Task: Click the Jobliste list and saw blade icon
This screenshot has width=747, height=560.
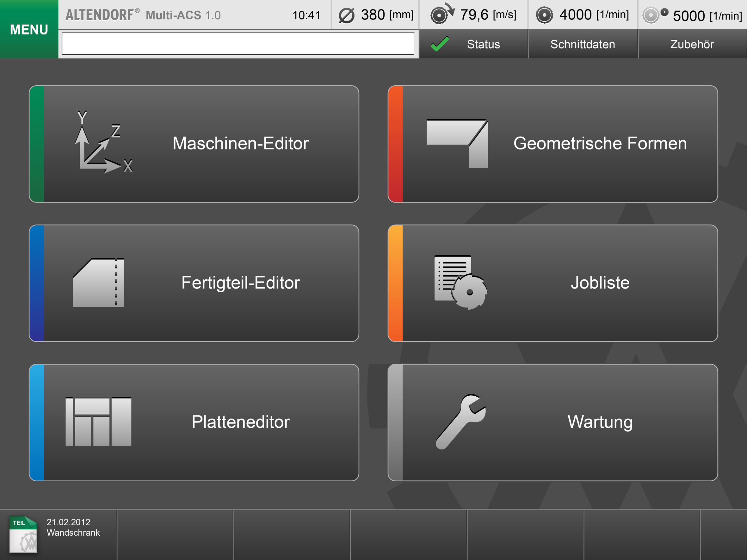Action: [460, 282]
